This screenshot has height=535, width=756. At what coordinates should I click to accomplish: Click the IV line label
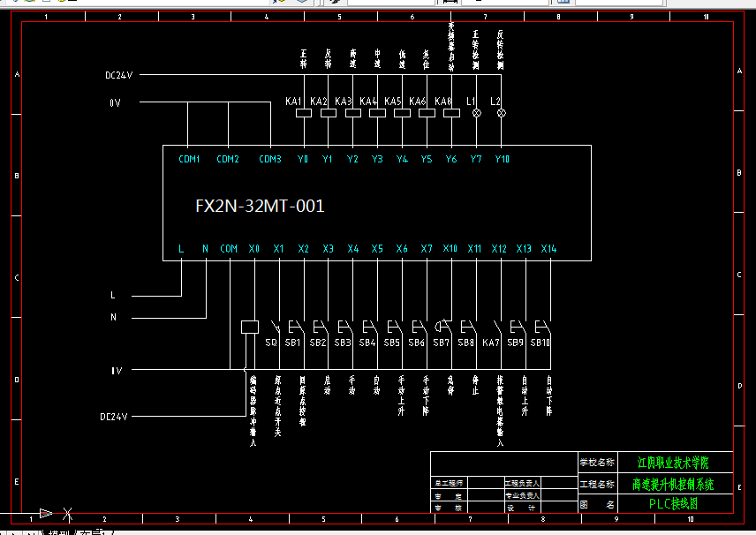pos(117,371)
